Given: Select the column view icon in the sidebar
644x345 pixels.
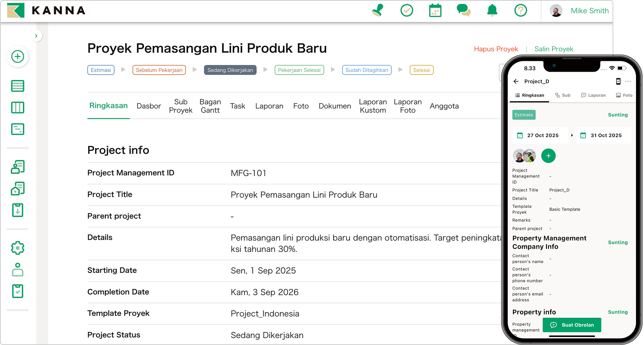Looking at the screenshot, I should 18,108.
